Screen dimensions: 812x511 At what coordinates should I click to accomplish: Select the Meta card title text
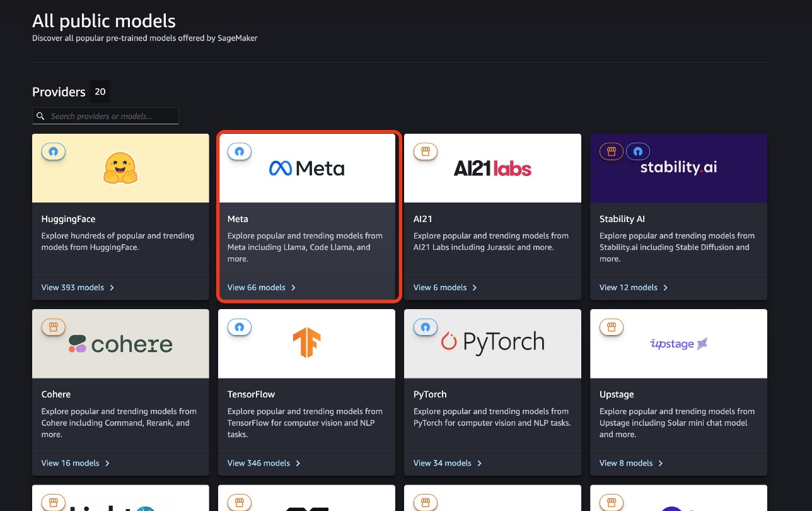[x=238, y=219]
